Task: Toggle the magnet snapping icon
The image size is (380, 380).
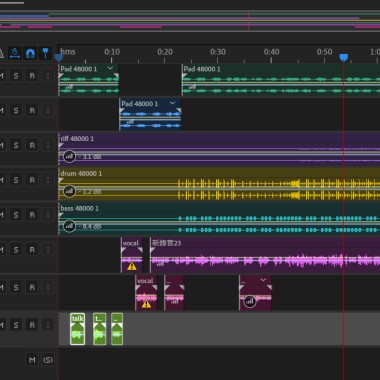Action: [30, 53]
